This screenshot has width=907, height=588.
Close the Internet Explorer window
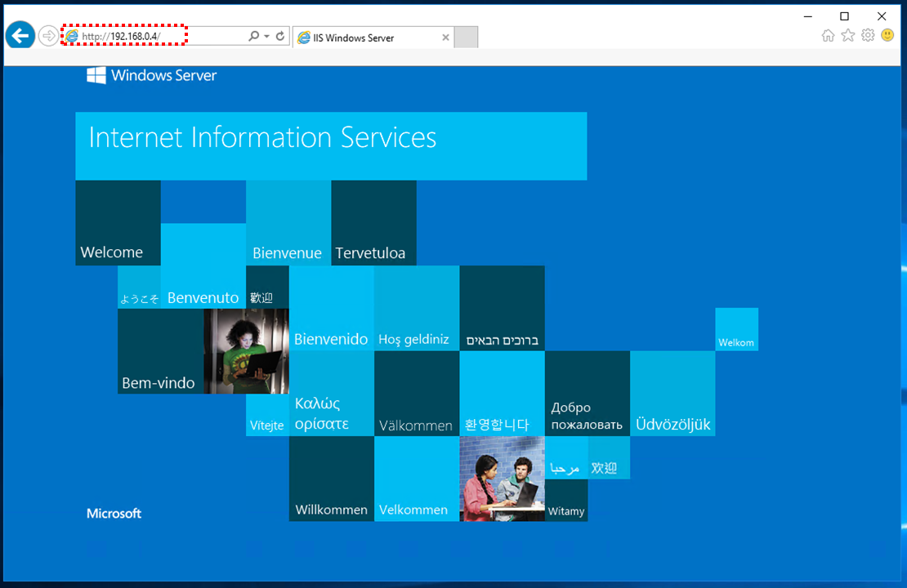(882, 16)
